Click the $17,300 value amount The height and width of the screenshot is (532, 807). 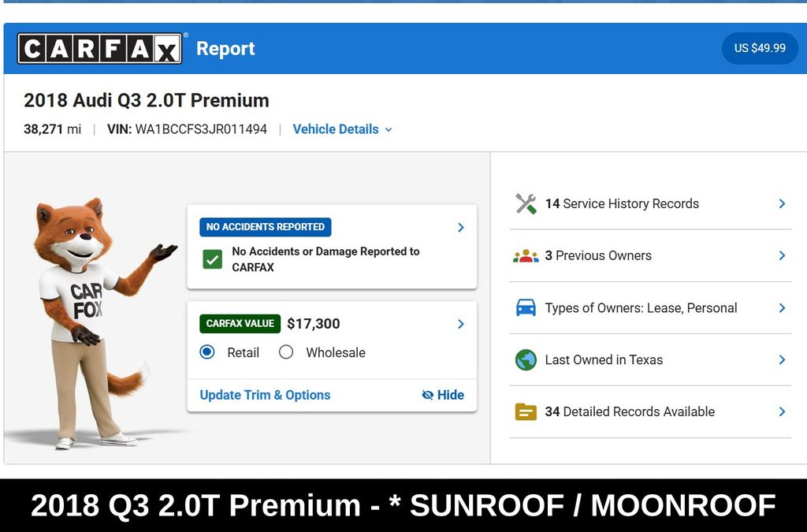tap(314, 324)
